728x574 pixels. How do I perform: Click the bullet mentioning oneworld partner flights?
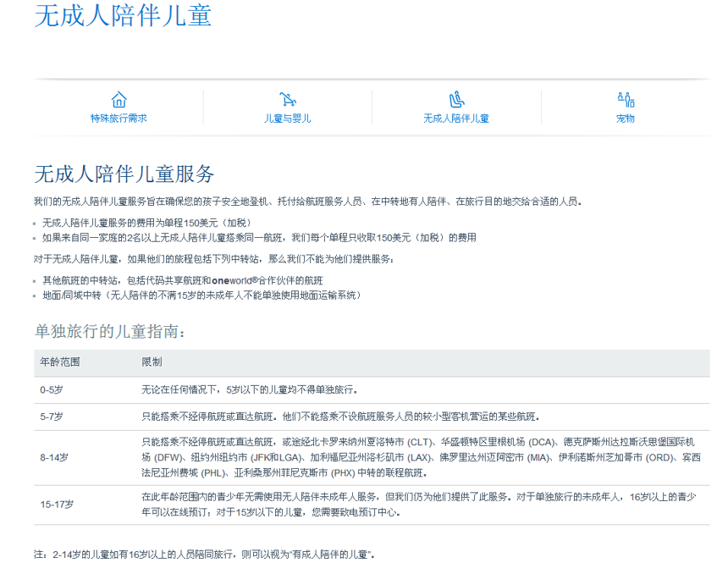[x=183, y=280]
